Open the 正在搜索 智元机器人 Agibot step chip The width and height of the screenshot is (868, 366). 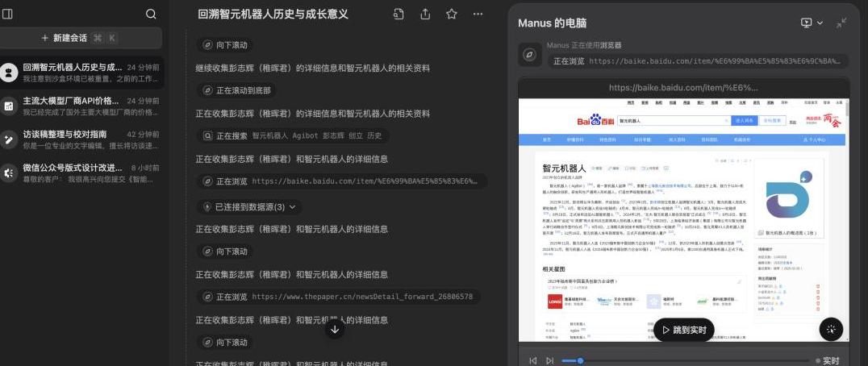[294, 135]
